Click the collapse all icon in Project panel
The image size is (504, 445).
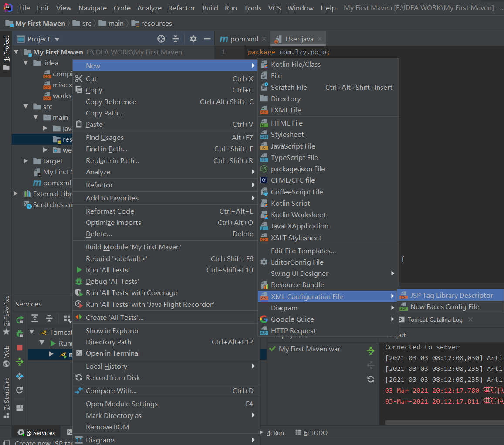176,39
